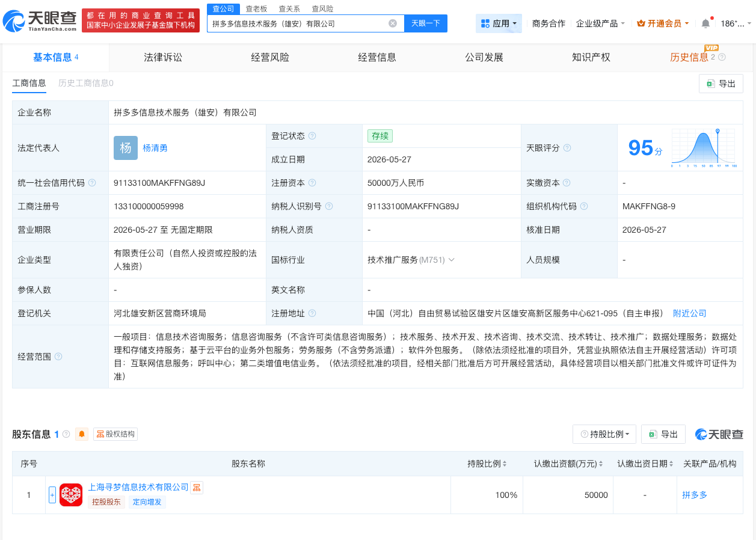Export business info with top 导出 button
This screenshot has width=756, height=540.
click(x=721, y=84)
